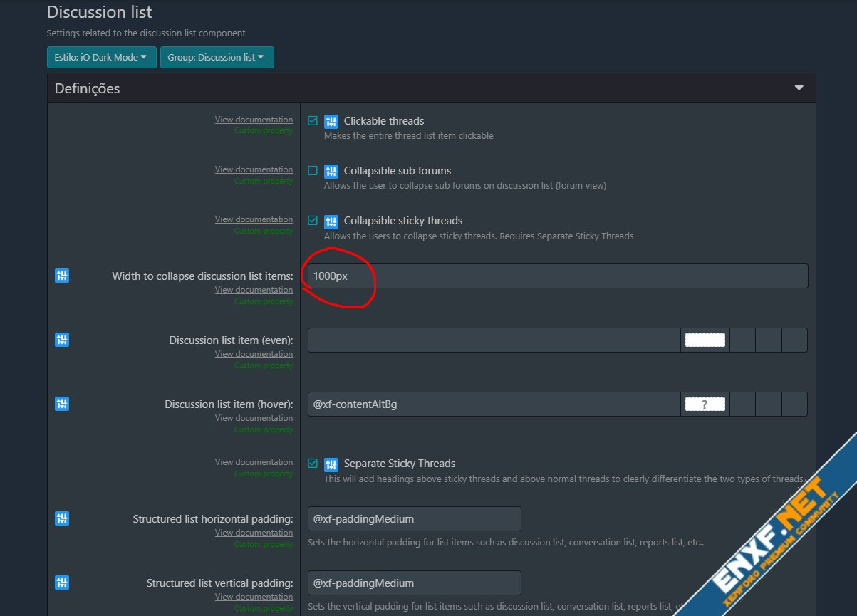Click the Structured list vertical padding input field

tap(414, 583)
